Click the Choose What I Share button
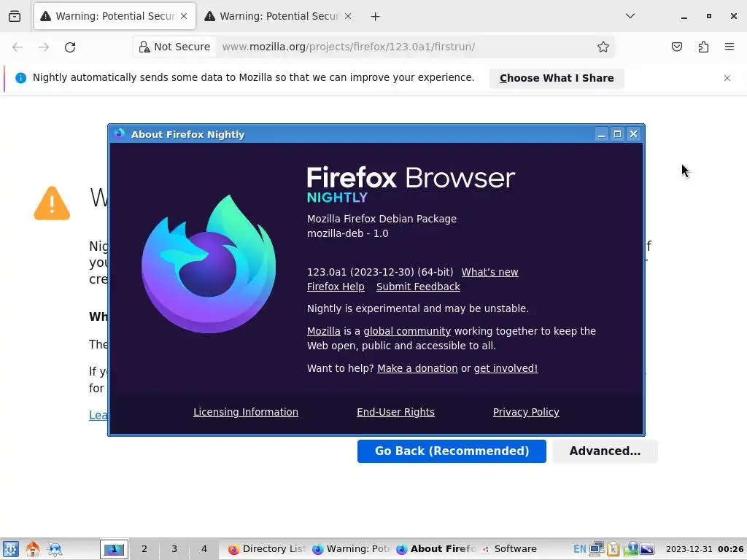This screenshot has height=560, width=747. click(557, 78)
